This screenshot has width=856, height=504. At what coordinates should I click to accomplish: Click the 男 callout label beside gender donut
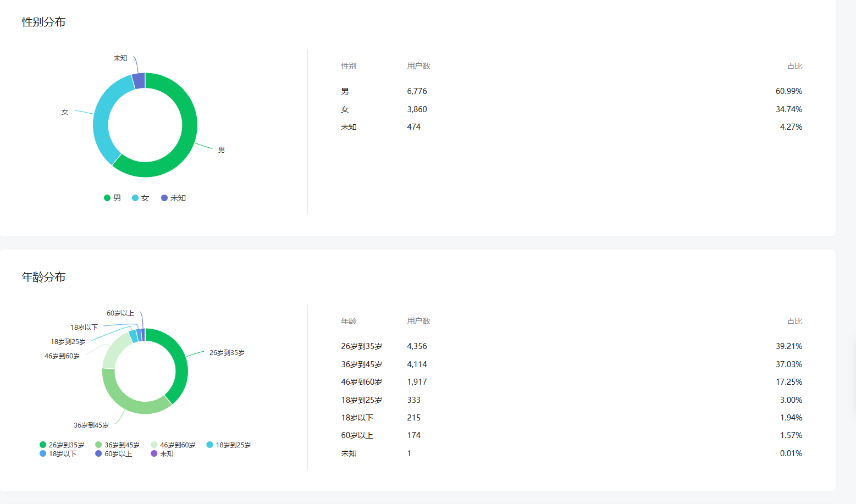(x=222, y=149)
